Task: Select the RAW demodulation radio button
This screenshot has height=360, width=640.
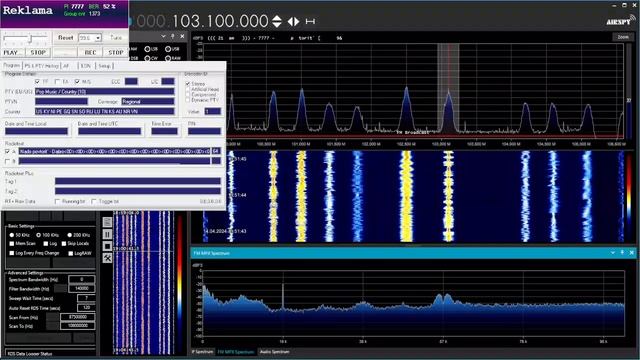Action: 168,58
